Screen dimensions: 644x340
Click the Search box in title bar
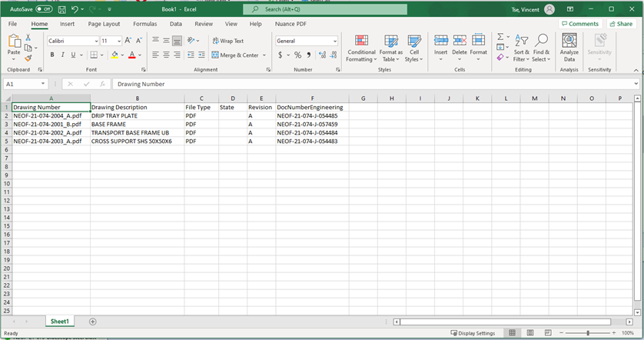[325, 9]
